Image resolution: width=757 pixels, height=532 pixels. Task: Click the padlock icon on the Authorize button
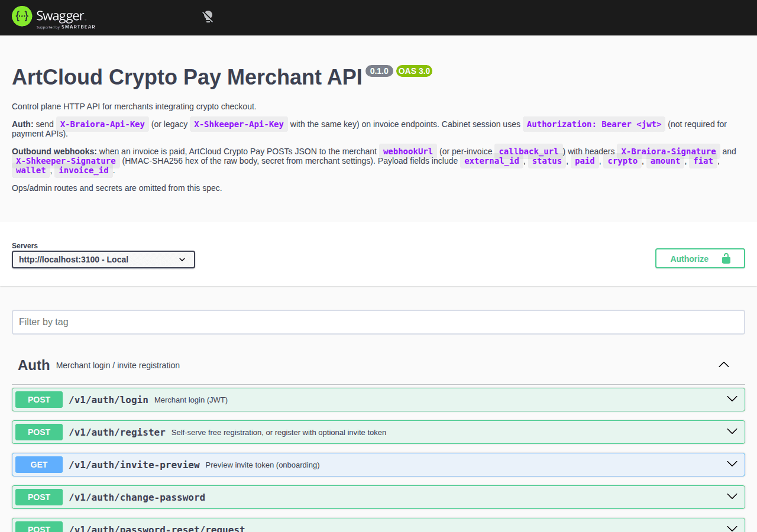[x=726, y=258]
